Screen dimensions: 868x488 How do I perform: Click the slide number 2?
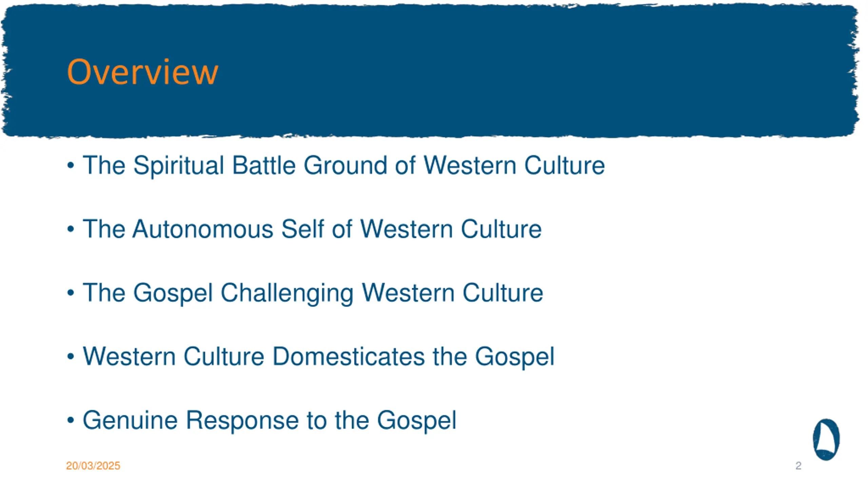798,466
